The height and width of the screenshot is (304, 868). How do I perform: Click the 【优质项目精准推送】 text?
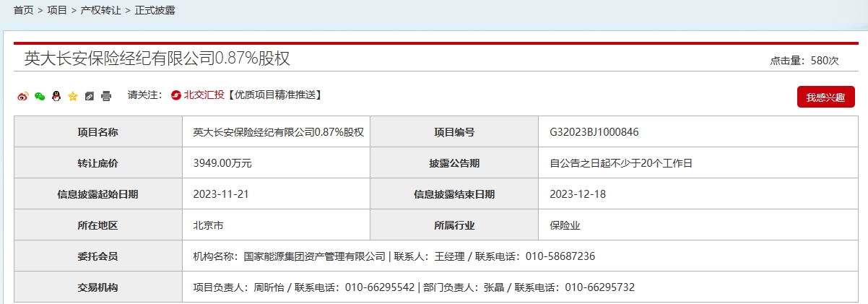275,95
